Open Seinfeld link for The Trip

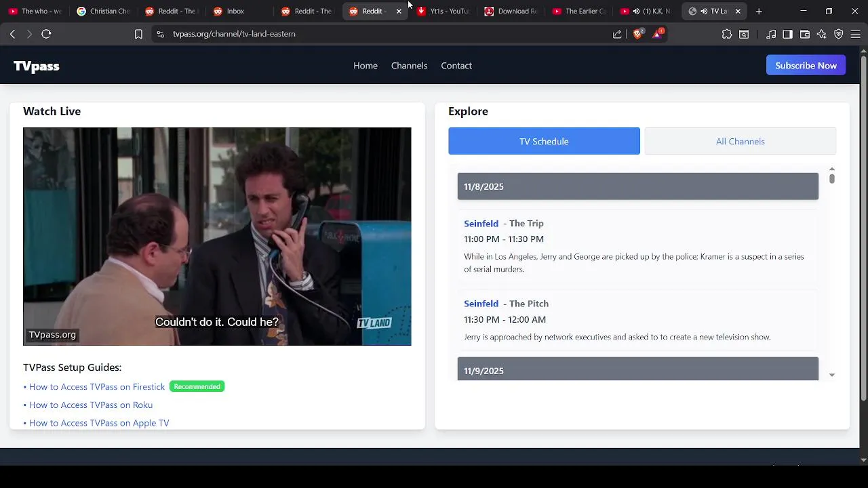pos(481,224)
